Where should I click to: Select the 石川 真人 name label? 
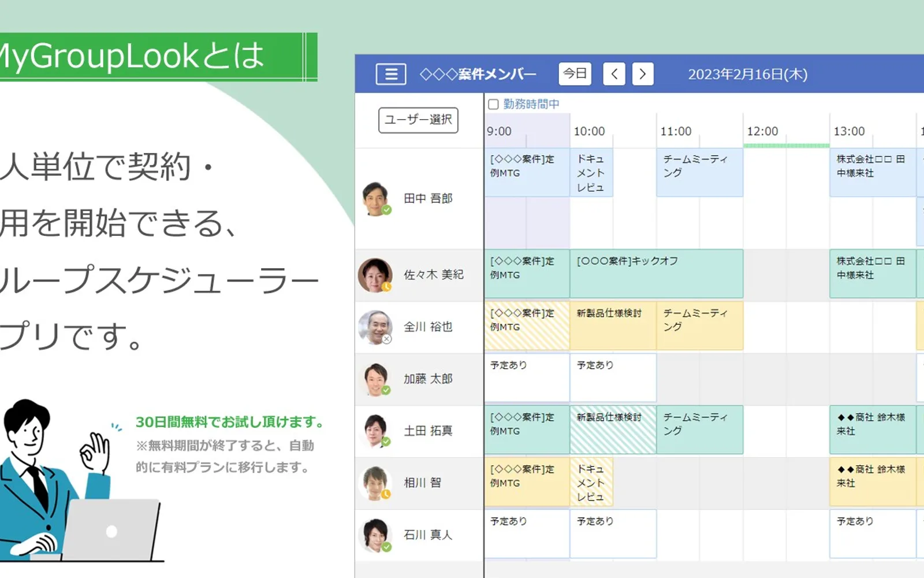pyautogui.click(x=428, y=535)
